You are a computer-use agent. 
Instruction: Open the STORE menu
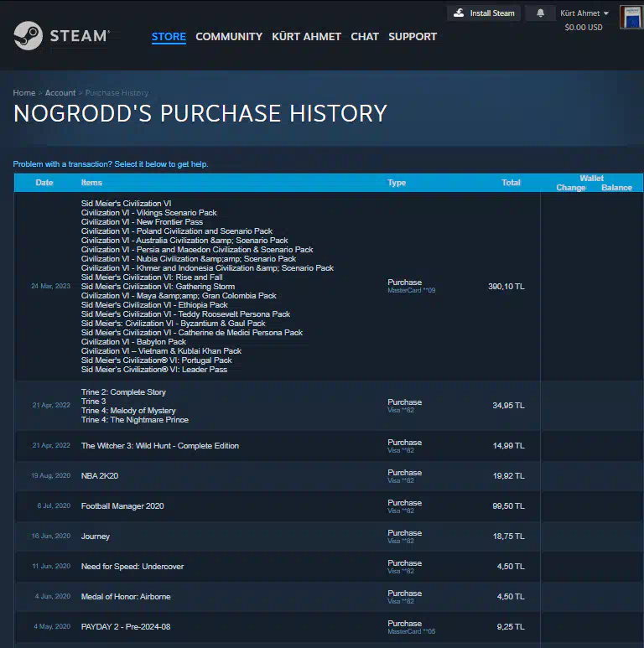click(x=169, y=36)
